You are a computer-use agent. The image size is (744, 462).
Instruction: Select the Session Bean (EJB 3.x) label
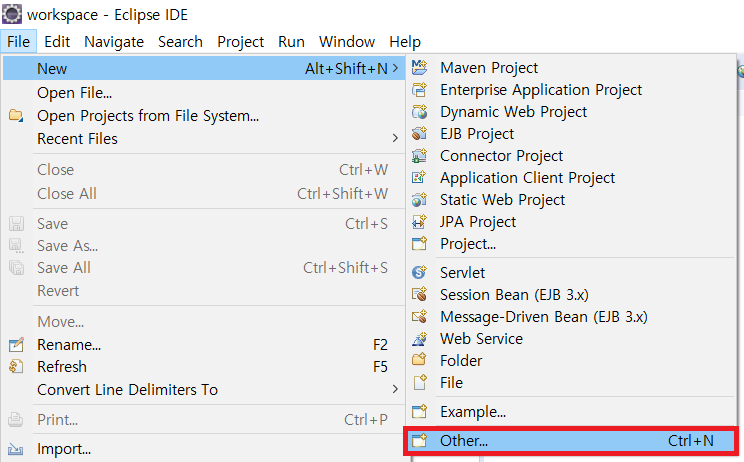514,295
